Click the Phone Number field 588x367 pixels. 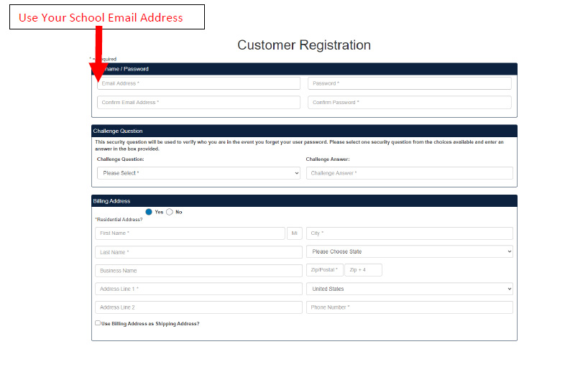pos(409,307)
